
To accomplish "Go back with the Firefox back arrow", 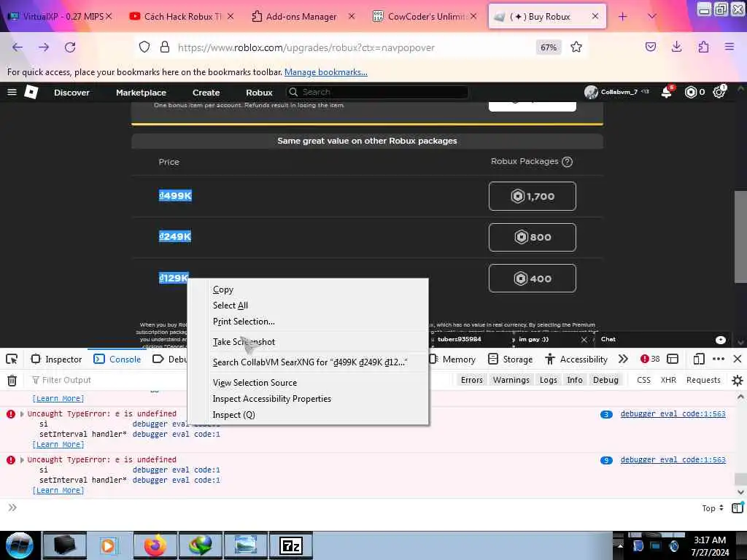I will [18, 47].
